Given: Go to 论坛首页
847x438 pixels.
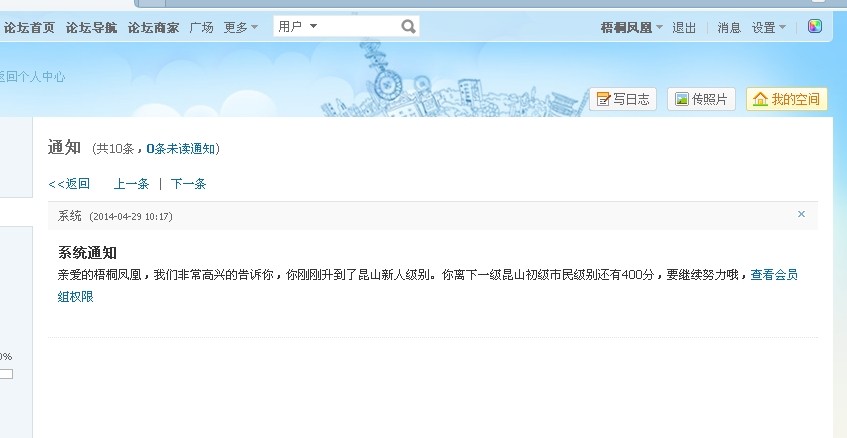Looking at the screenshot, I should tap(29, 27).
